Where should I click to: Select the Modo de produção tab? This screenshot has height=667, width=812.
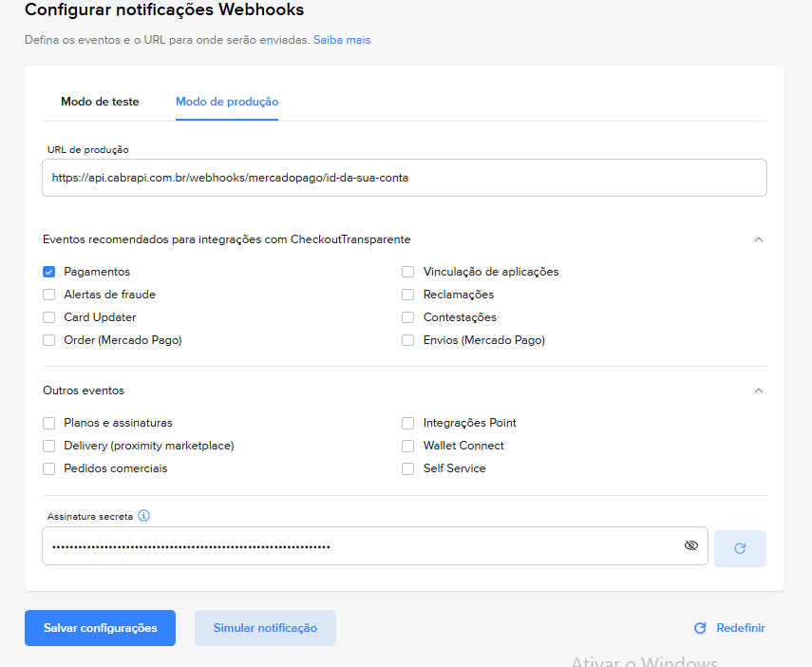[227, 102]
